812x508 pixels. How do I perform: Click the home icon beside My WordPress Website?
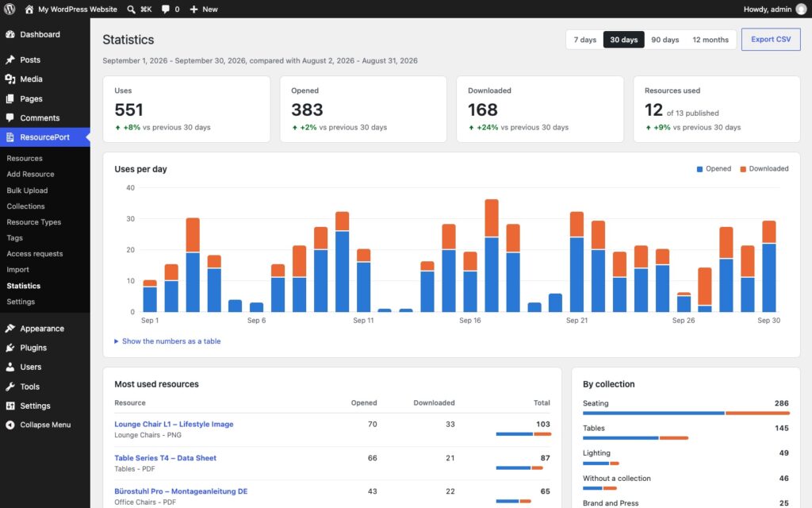(29, 10)
